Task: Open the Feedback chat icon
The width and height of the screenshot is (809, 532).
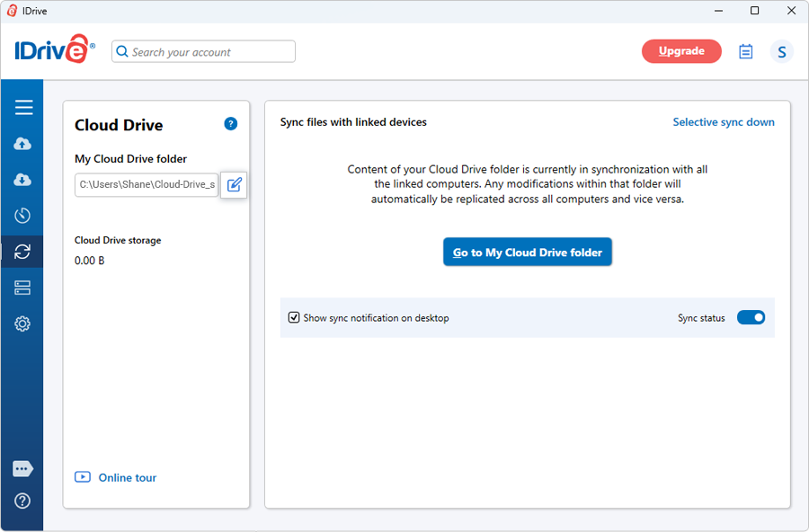Action: click(23, 468)
